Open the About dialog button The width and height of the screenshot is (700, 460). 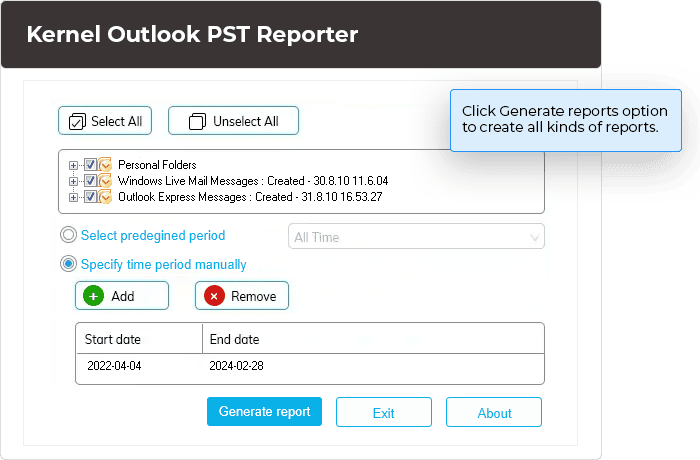tap(494, 412)
